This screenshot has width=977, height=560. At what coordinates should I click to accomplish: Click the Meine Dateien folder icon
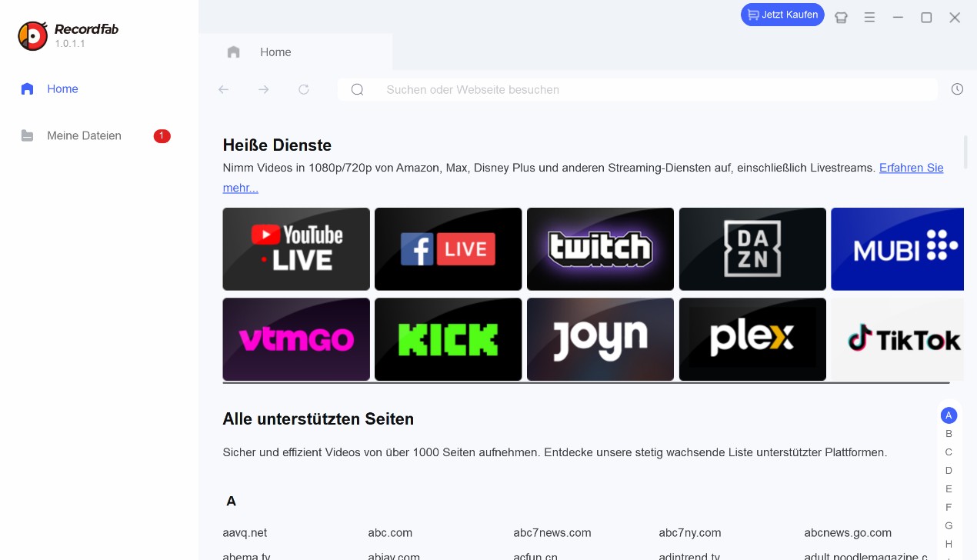click(27, 136)
